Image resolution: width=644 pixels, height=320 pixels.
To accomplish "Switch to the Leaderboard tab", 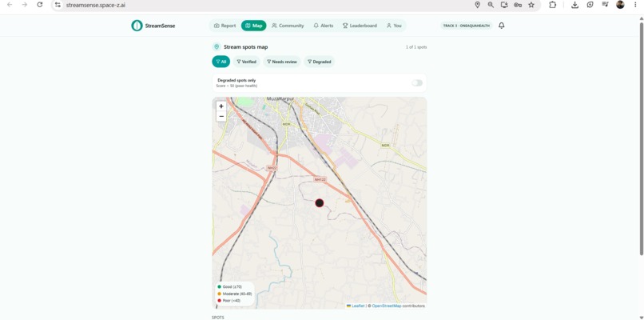I will coord(360,26).
